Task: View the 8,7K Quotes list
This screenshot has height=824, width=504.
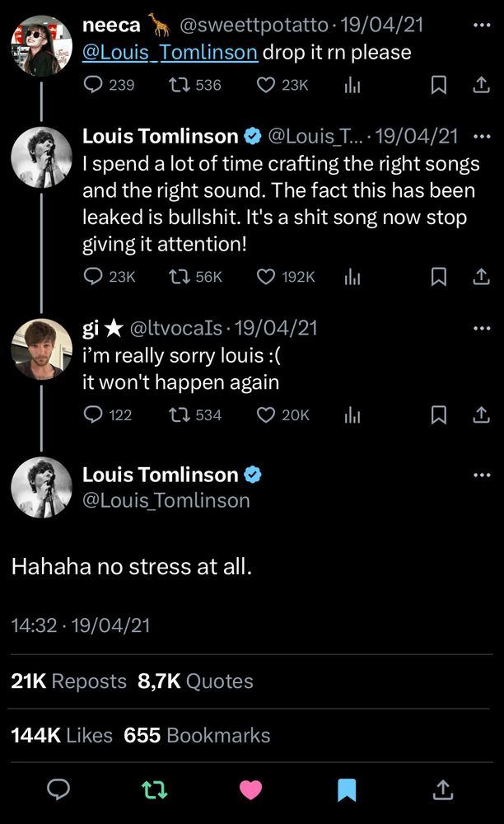Action: 194,681
